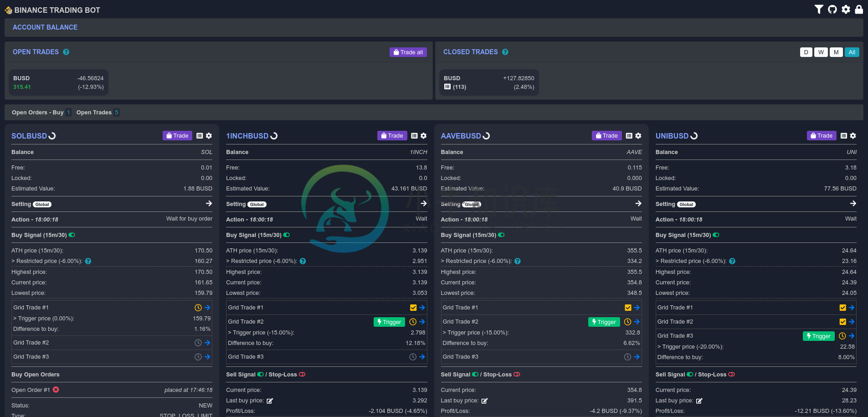Viewport: 868px width, 417px height.
Task: Open SOLBUSD symbol title link
Action: pyautogui.click(x=29, y=136)
